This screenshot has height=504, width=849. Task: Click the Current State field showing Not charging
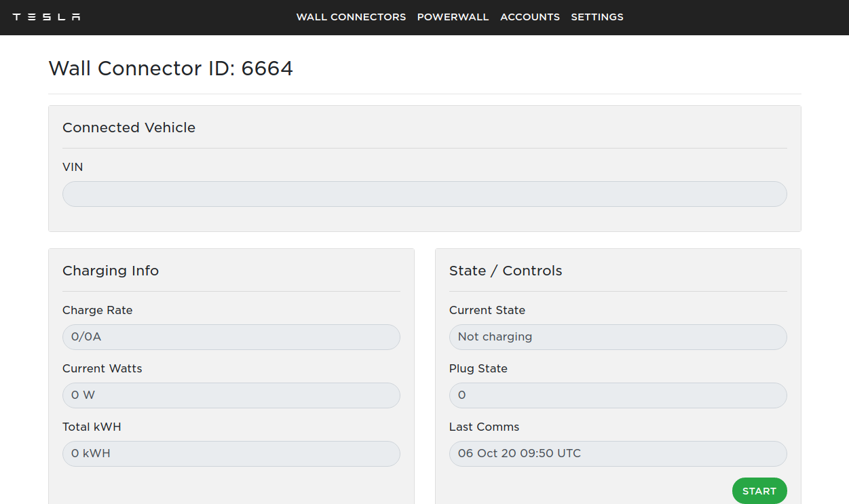point(618,337)
